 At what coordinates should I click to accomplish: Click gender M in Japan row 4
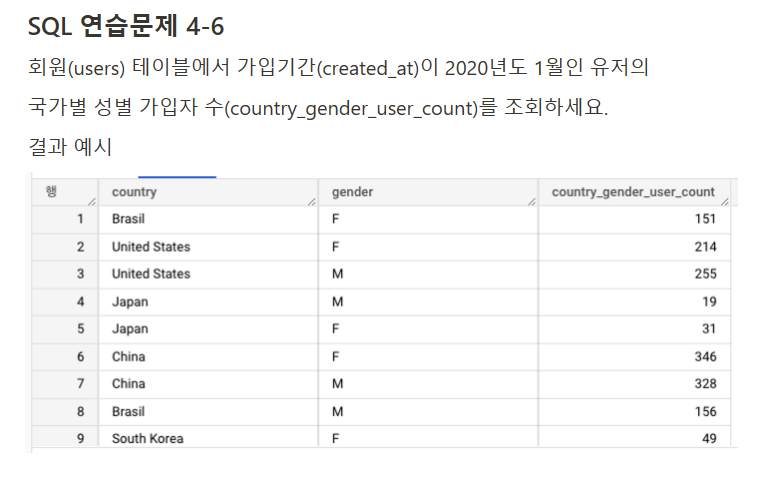(x=337, y=302)
